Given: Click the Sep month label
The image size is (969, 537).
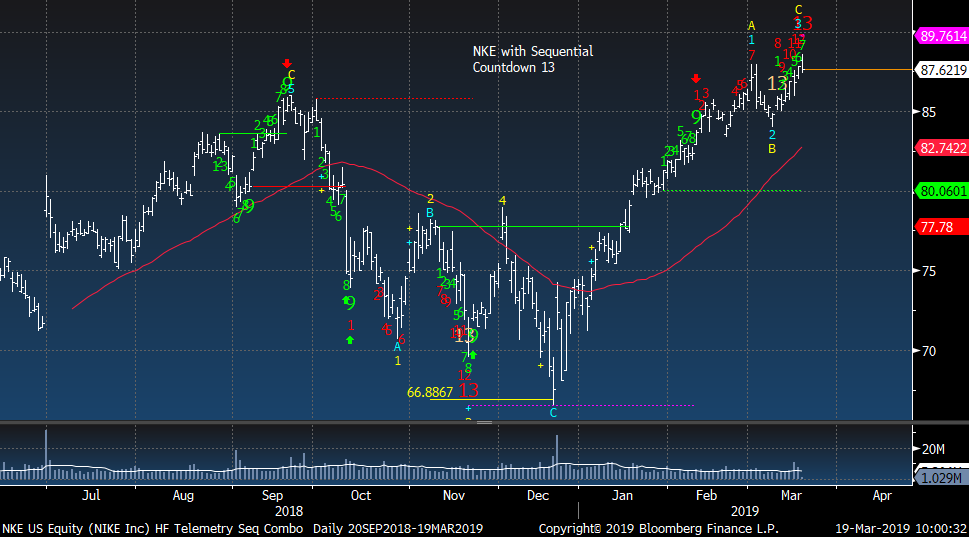Looking at the screenshot, I should click(272, 495).
